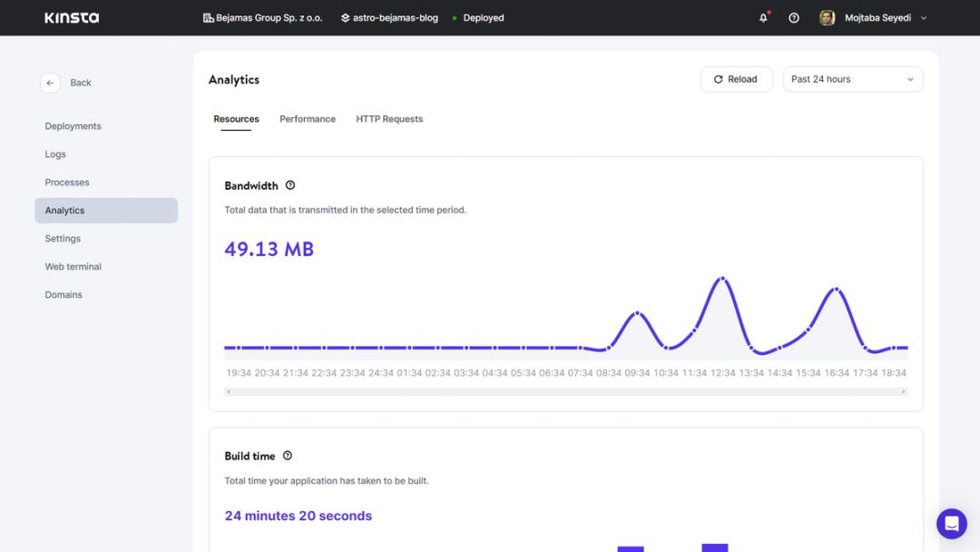The width and height of the screenshot is (980, 552).
Task: Switch to the Performance tab
Action: point(308,119)
